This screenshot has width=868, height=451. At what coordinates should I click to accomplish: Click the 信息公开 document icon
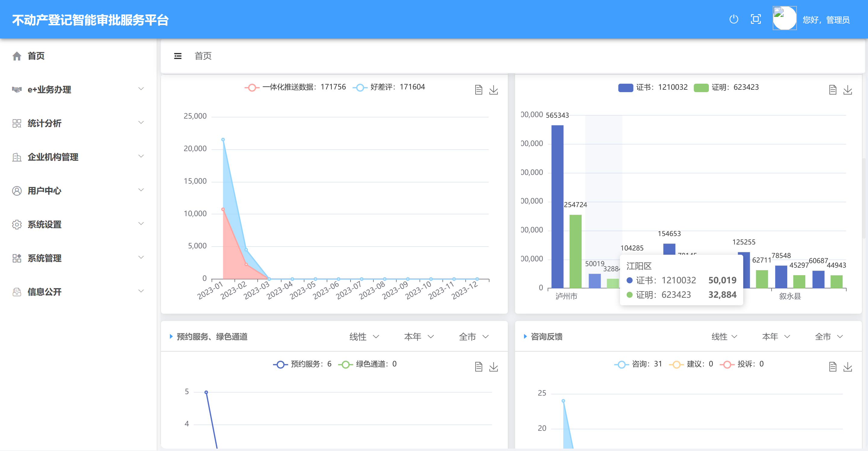click(x=17, y=291)
